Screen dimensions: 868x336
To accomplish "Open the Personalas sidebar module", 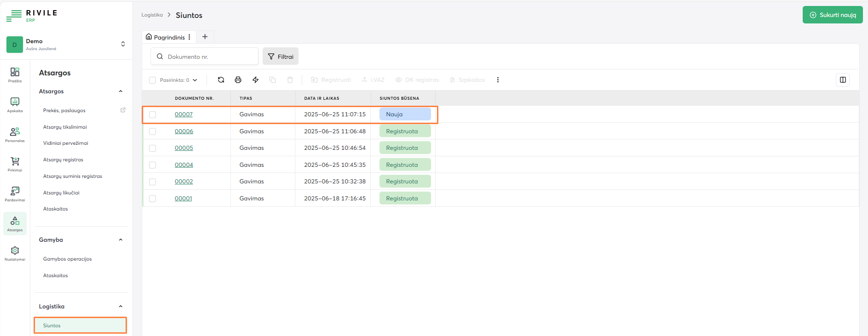I will point(15,135).
